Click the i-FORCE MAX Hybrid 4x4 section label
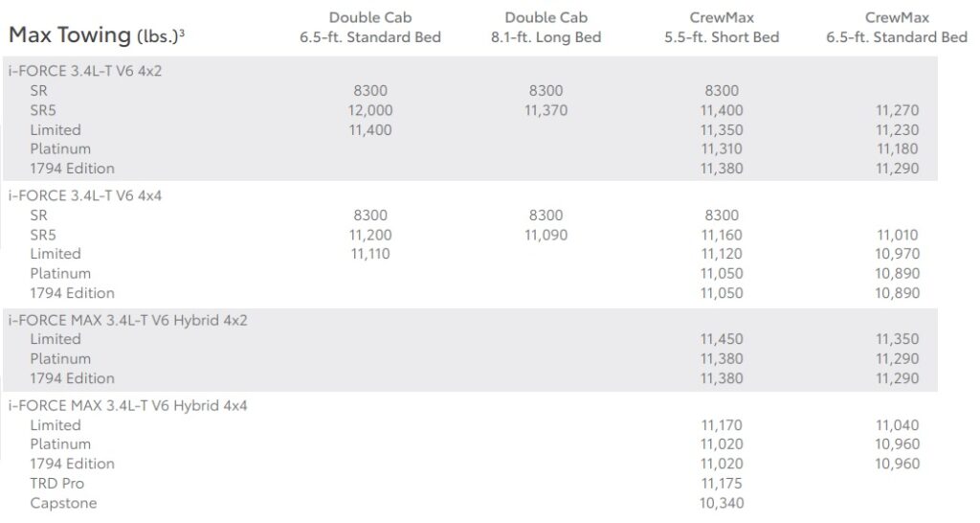Viewport: 980px width, 523px height. pos(127,405)
